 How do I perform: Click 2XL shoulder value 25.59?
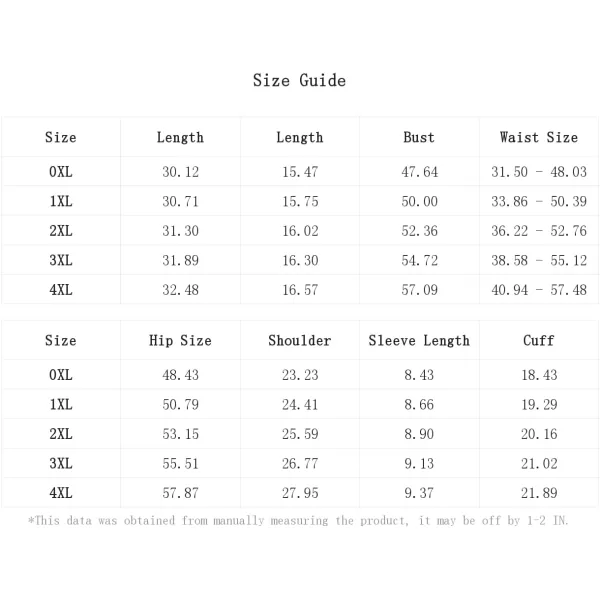(300, 434)
